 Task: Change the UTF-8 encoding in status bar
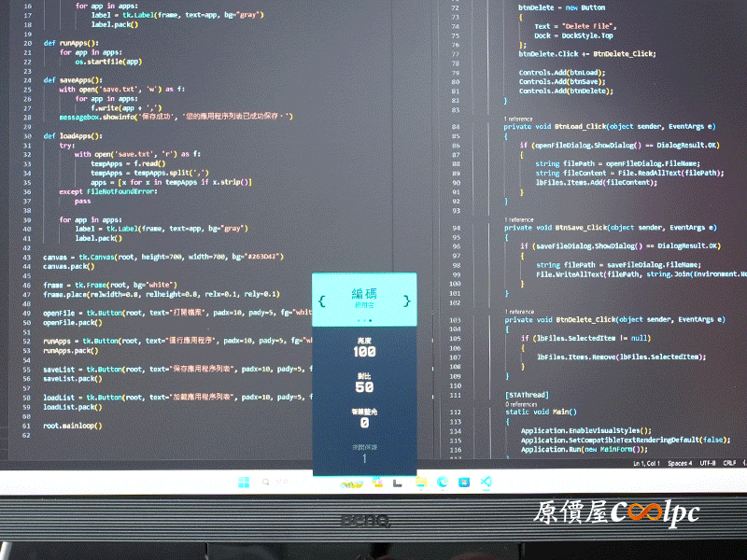[x=707, y=463]
